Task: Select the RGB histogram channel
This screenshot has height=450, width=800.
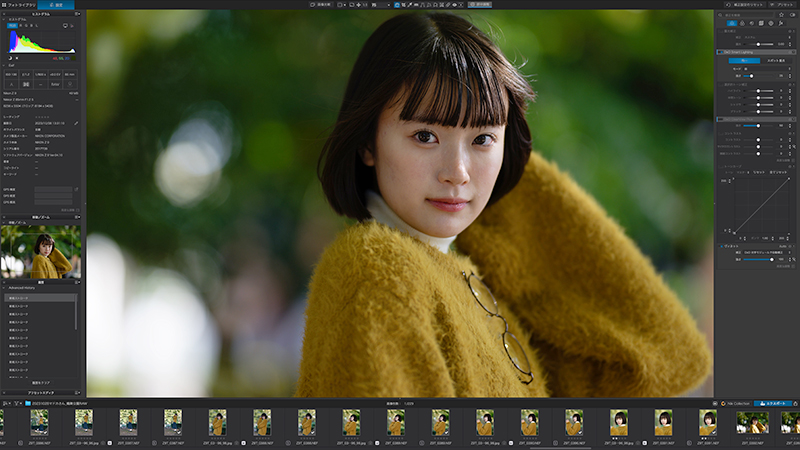Action: coord(12,26)
